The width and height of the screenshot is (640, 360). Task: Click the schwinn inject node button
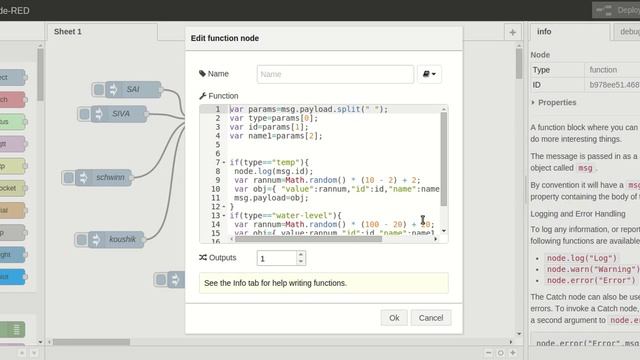pyautogui.click(x=69, y=178)
